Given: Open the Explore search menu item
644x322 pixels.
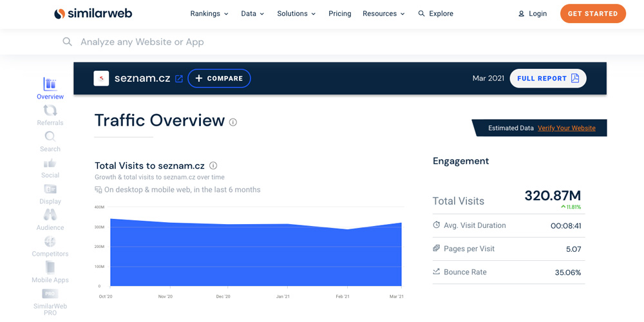Looking at the screenshot, I should point(436,14).
